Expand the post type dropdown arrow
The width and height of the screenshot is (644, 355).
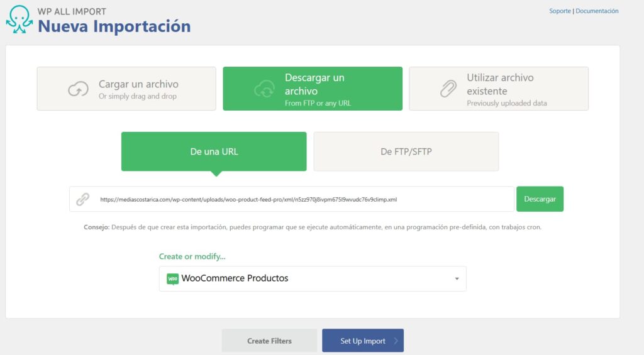tap(457, 279)
